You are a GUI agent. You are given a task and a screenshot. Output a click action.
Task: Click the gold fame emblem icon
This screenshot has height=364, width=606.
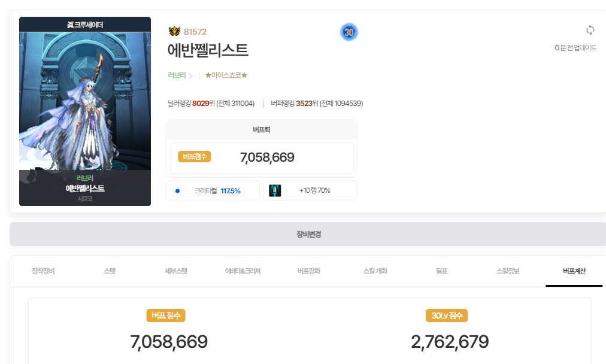coord(174,32)
